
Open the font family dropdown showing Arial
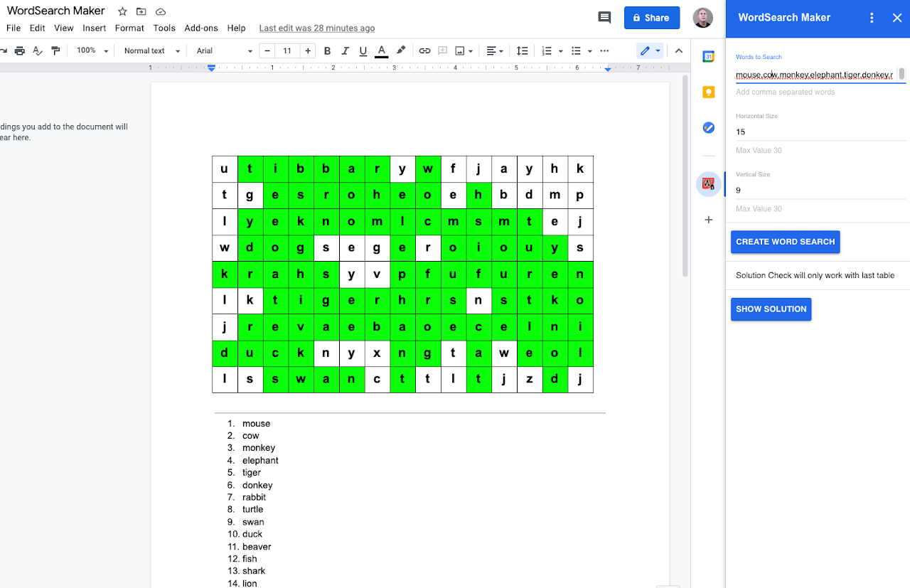point(222,50)
